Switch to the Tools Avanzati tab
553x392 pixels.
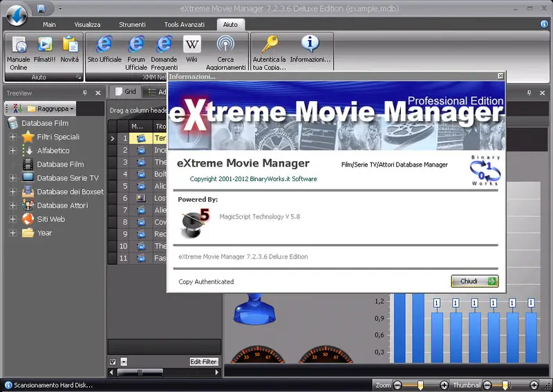(x=184, y=24)
